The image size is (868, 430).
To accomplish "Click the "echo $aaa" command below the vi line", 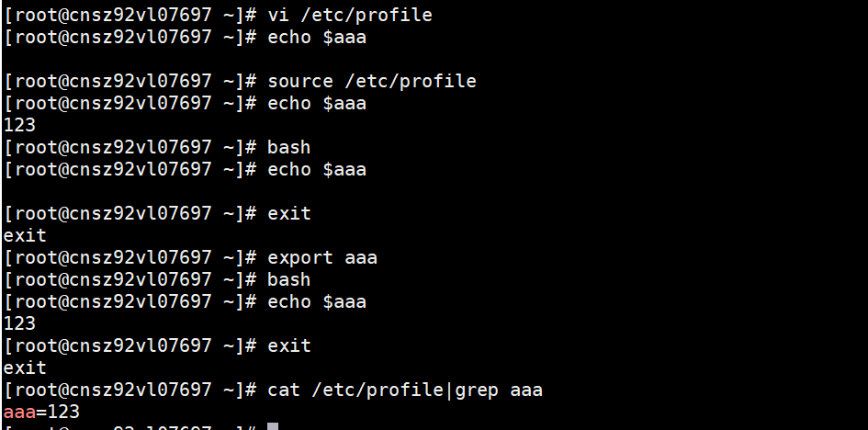I will point(316,37).
